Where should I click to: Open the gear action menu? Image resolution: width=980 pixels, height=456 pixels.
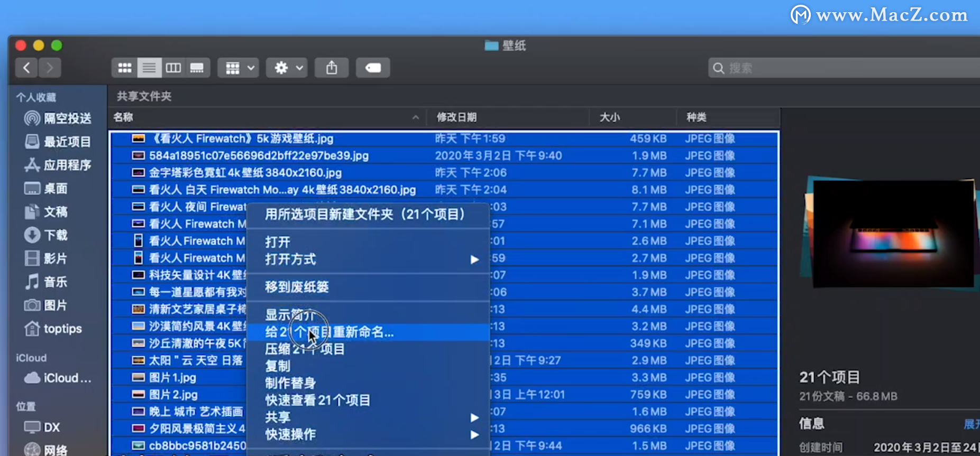click(x=287, y=68)
